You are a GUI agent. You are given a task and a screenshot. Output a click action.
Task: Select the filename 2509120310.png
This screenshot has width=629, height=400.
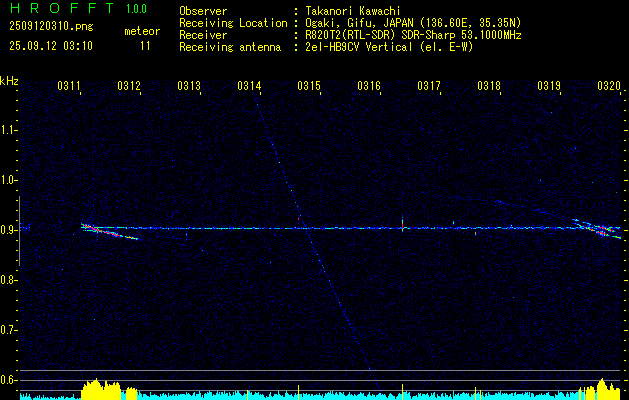click(51, 27)
